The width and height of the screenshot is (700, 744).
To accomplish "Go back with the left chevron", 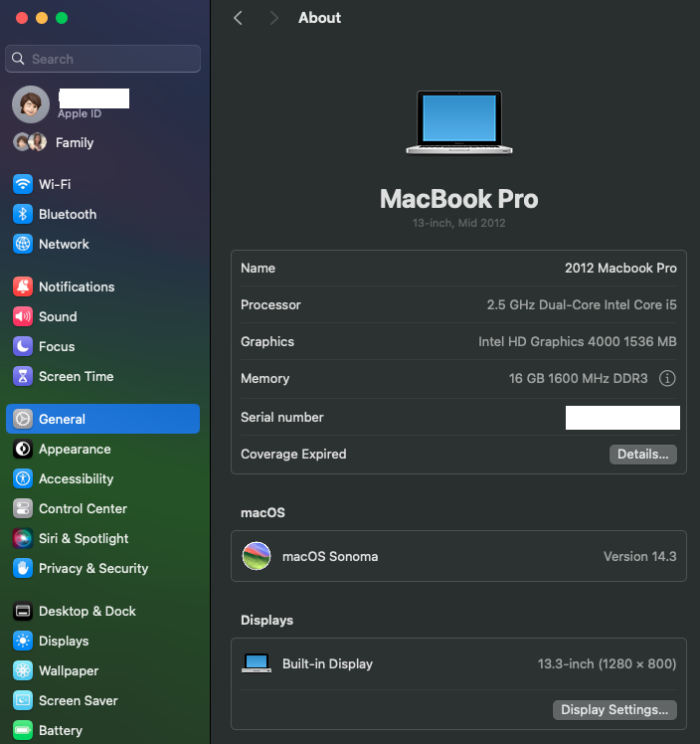I will pos(238,18).
